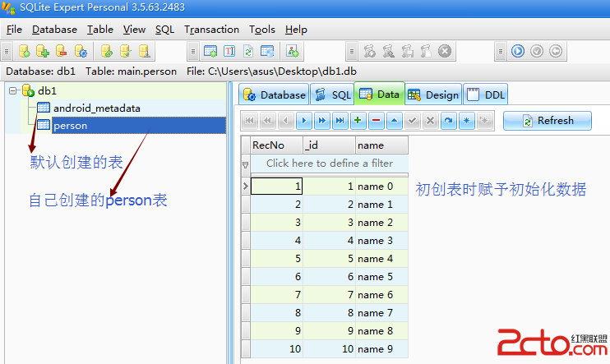
Task: Click the greyed script icon with magnifier
Action: 388,51
